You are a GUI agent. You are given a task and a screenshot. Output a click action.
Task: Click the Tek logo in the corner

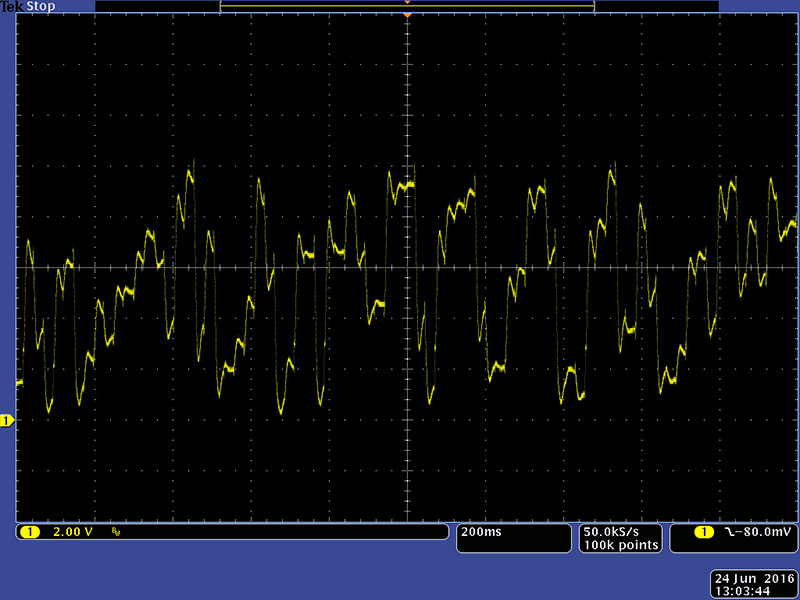pos(11,6)
